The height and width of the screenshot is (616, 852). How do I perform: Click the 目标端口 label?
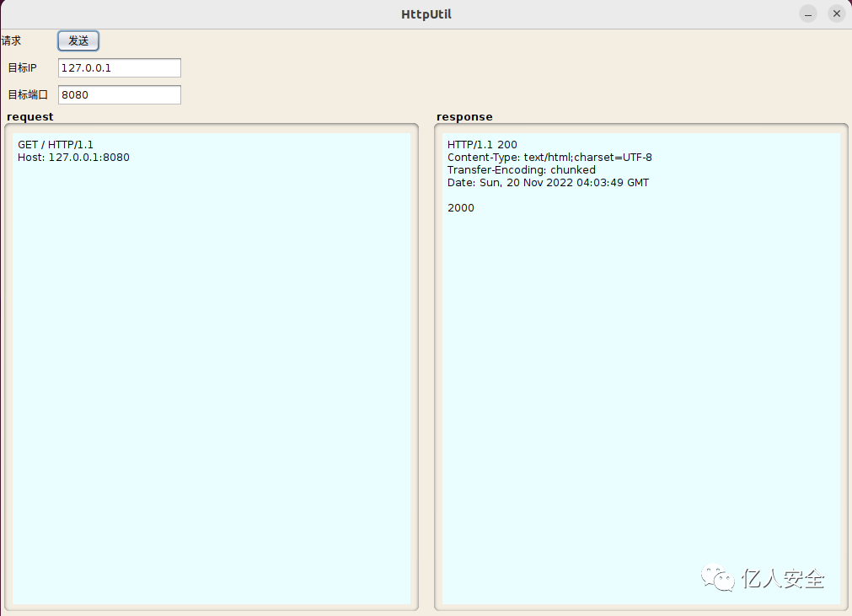28,94
